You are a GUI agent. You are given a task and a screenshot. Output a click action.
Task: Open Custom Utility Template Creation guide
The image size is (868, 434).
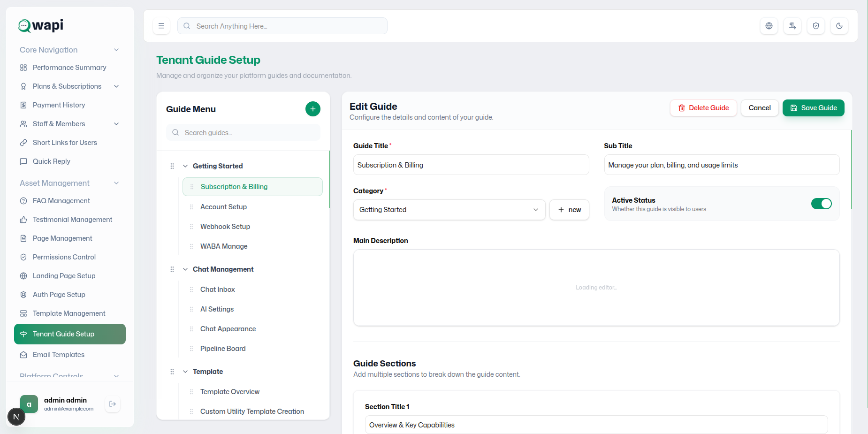tap(252, 411)
